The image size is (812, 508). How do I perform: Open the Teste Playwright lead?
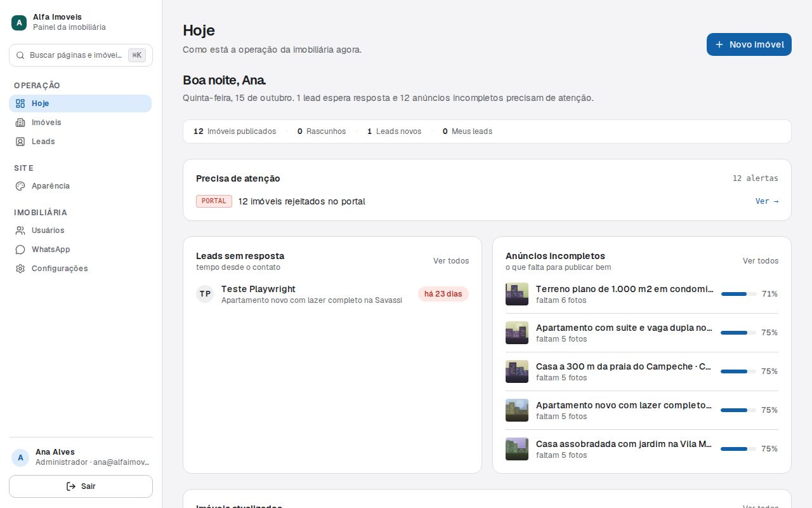332,294
